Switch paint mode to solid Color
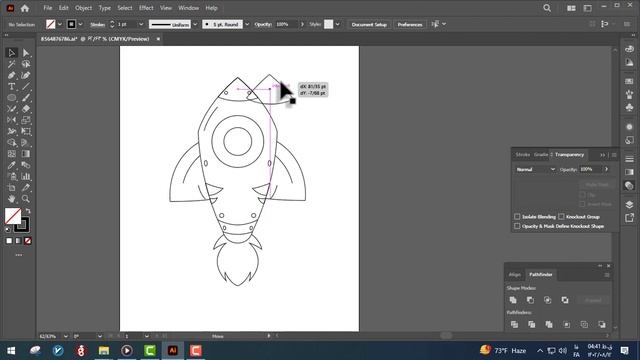 coord(9,241)
